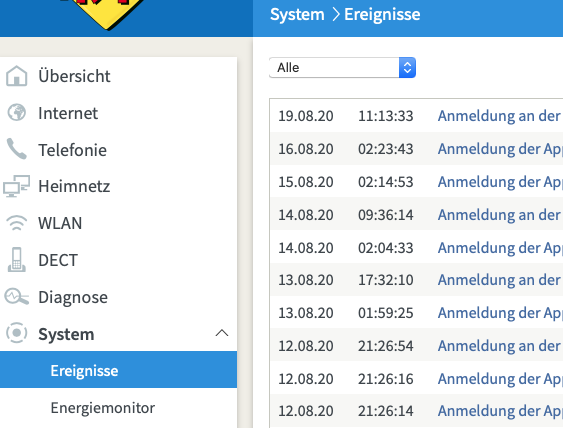The image size is (563, 428).
Task: Click the Heimnetz computers icon
Action: point(17,186)
